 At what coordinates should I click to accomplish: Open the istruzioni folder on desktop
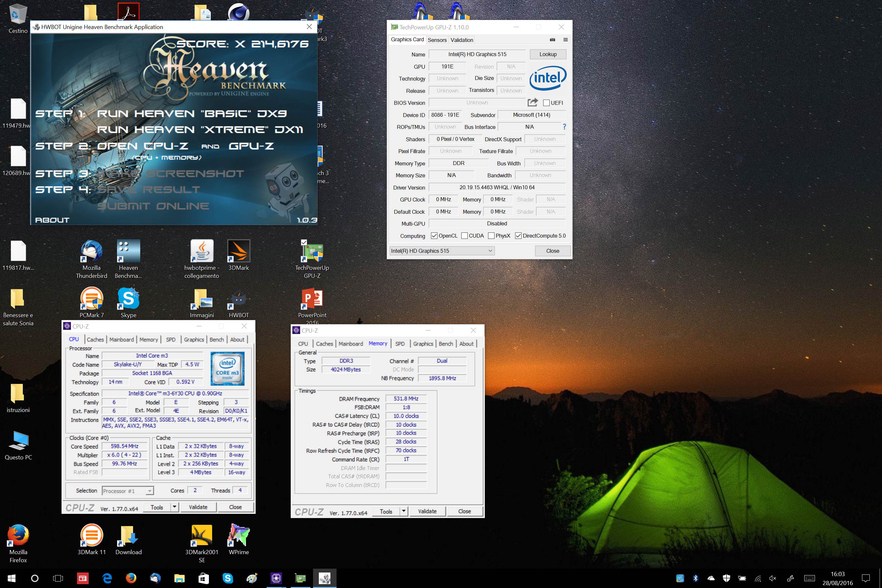18,397
